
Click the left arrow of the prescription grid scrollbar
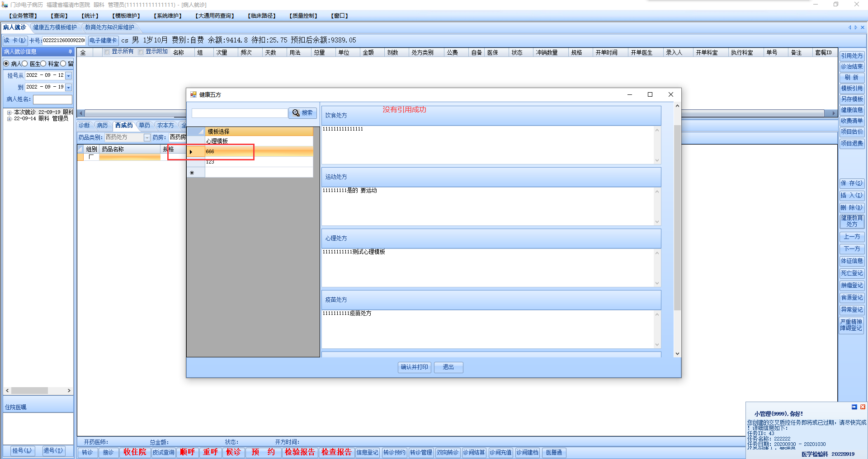[81, 113]
